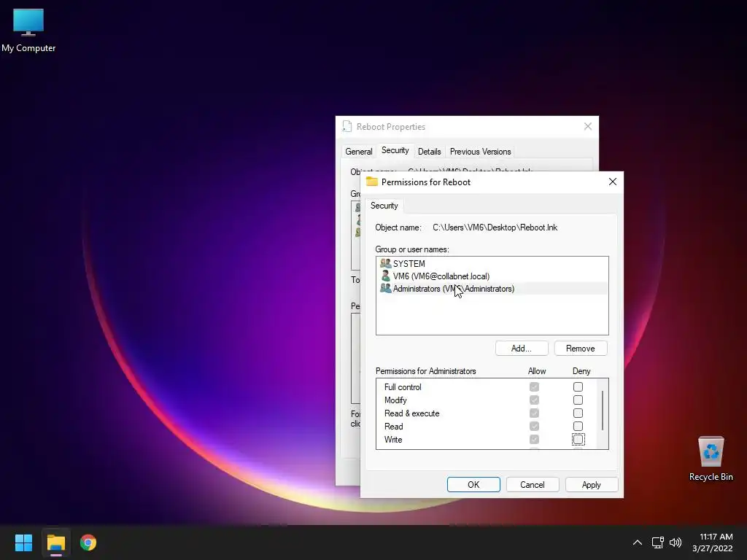Click Cancel in Permissions dialog
The image size is (747, 560).
[x=532, y=484]
